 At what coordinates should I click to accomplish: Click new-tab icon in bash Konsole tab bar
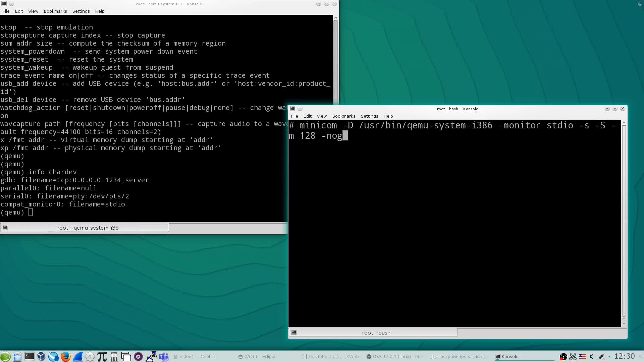293,333
